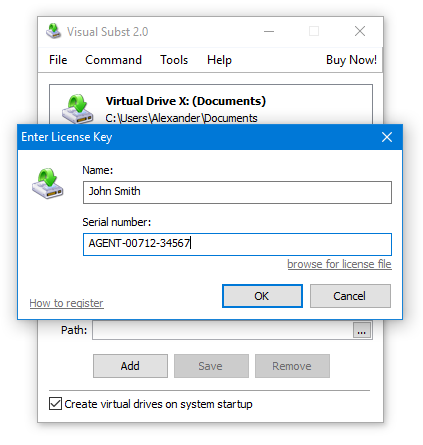
Task: Click the C:\Users\Alexander\Documents path text
Action: (182, 118)
